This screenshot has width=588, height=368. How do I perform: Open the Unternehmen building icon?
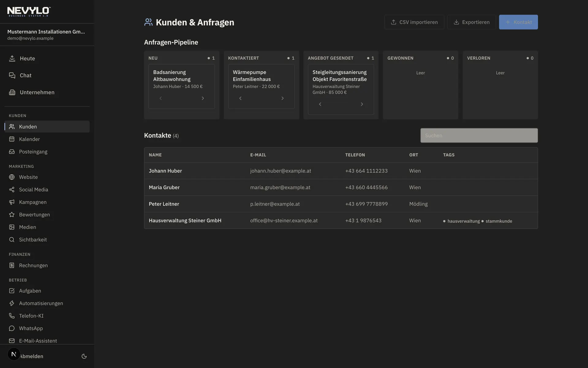tap(12, 92)
